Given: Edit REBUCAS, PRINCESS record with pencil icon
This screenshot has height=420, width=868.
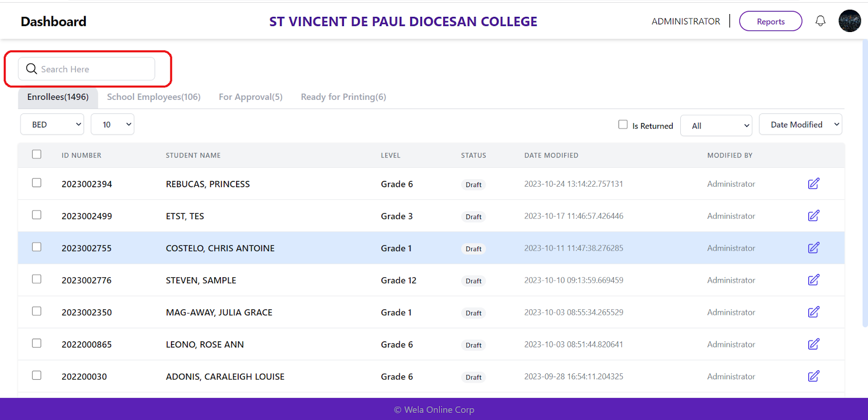Looking at the screenshot, I should (813, 184).
